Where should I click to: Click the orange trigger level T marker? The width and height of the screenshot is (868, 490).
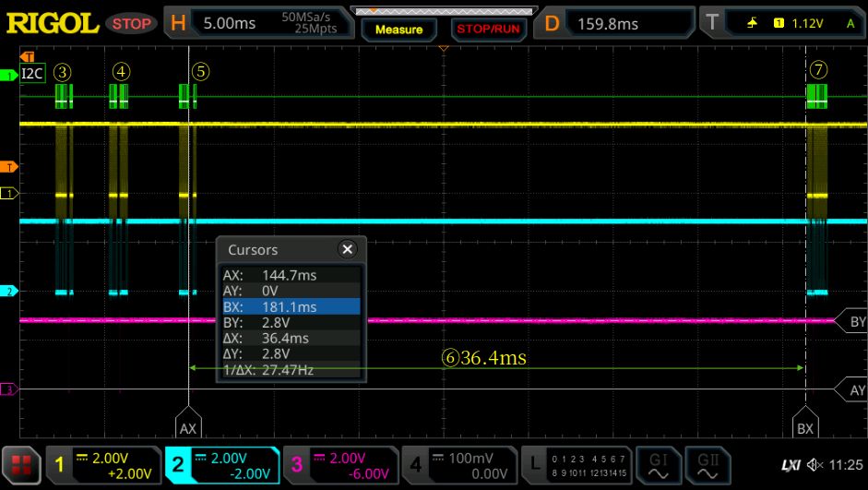pos(8,167)
